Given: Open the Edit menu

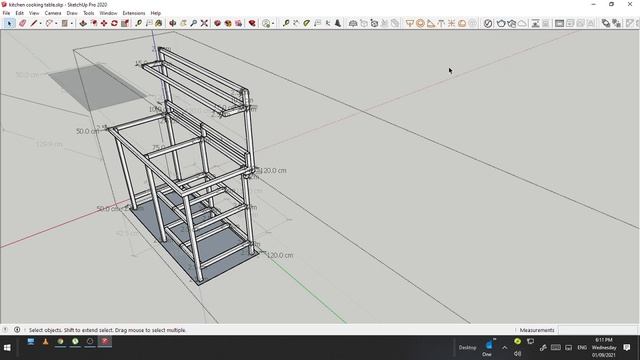Looking at the screenshot, I should (19, 13).
